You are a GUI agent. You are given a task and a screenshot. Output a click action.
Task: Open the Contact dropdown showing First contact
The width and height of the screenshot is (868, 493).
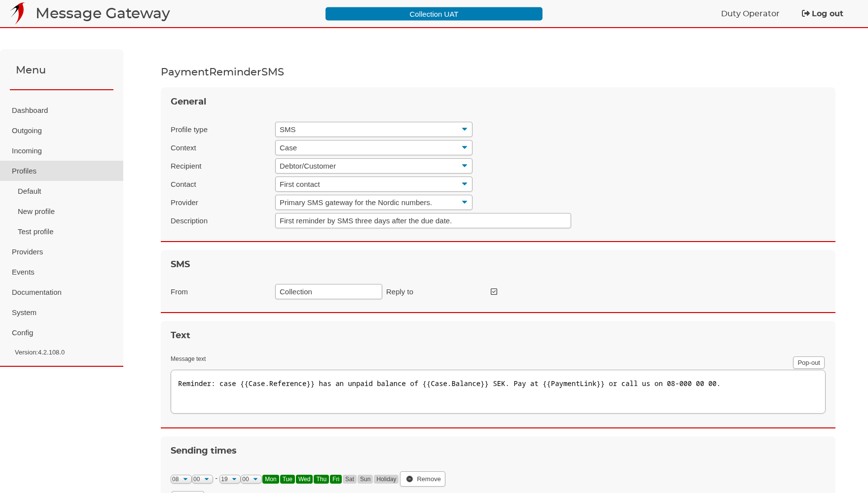[374, 184]
